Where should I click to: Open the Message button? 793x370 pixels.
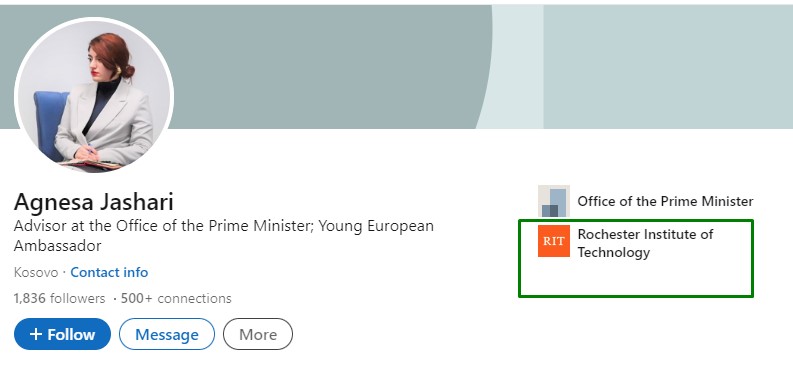167,334
